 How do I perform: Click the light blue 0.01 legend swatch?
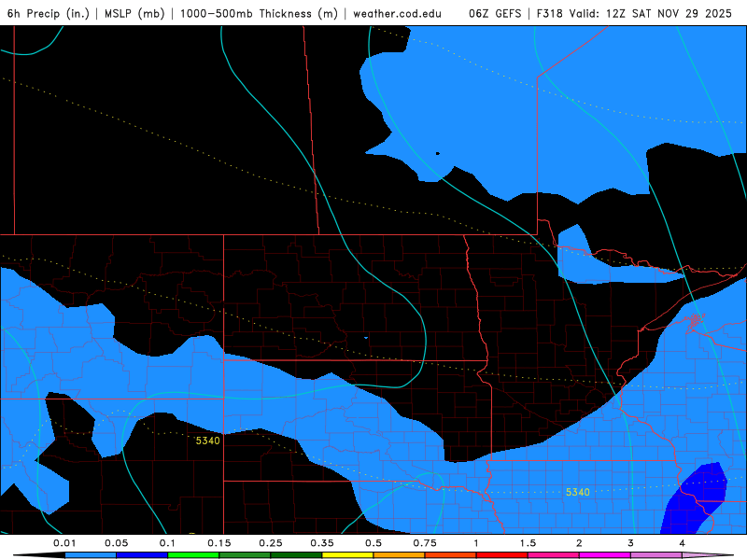point(91,555)
